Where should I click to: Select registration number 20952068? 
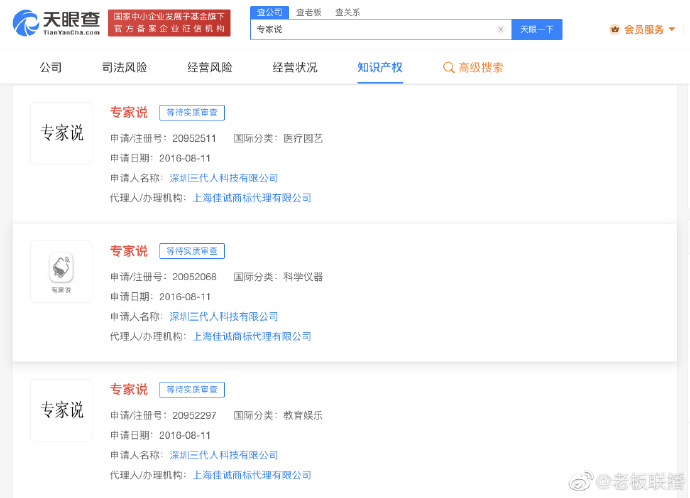(x=194, y=277)
